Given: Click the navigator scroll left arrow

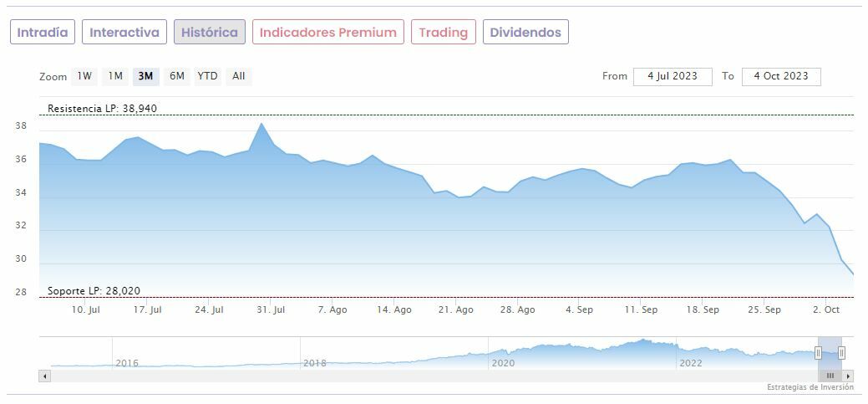Looking at the screenshot, I should (x=44, y=376).
